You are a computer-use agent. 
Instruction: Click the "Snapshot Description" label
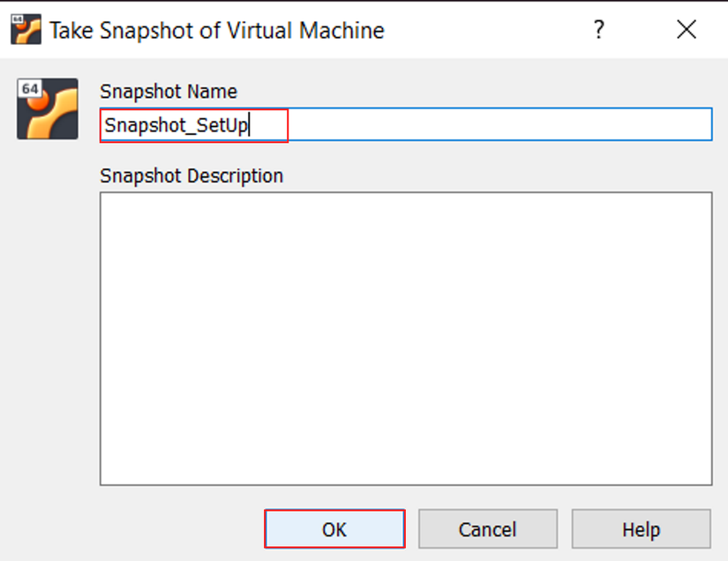(x=191, y=176)
